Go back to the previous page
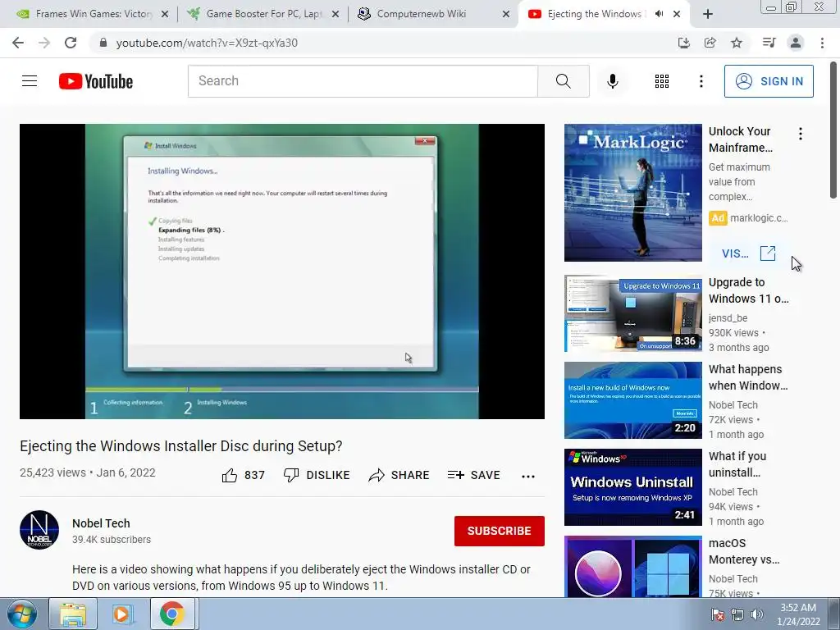Screen dimensions: 840x630 [18, 43]
